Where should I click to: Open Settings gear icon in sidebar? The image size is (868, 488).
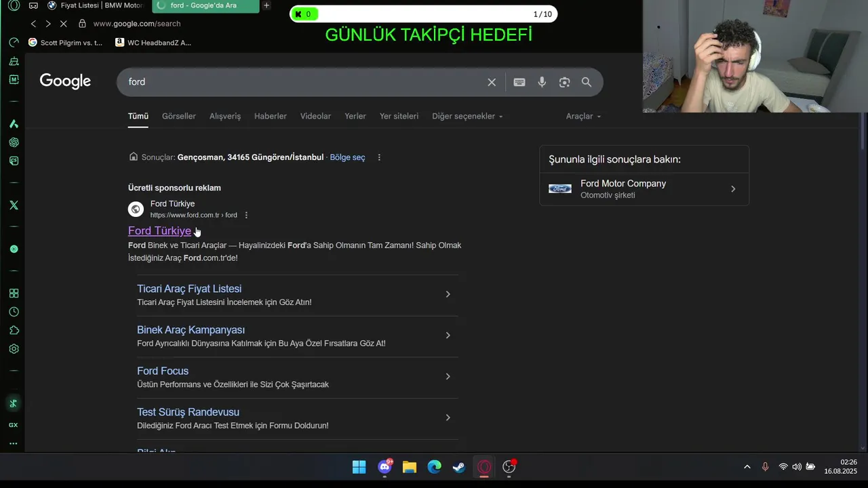click(14, 349)
